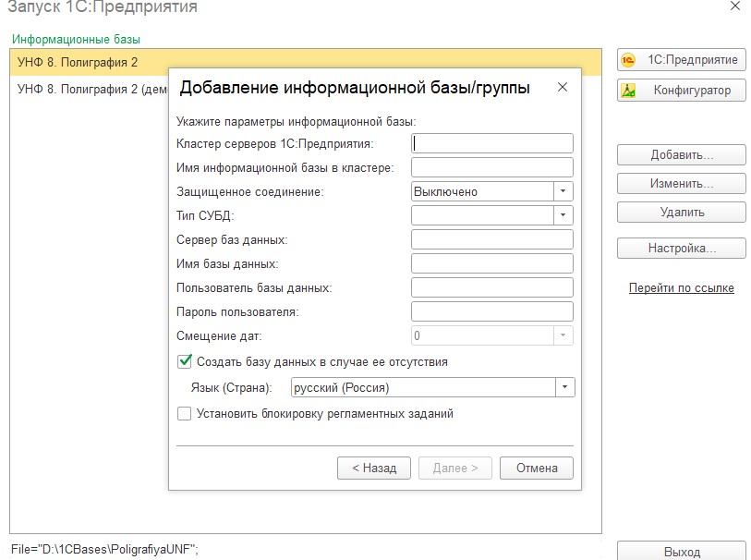Close the Запуск 1С:Предприятия window
The width and height of the screenshot is (751, 560).
735,6
